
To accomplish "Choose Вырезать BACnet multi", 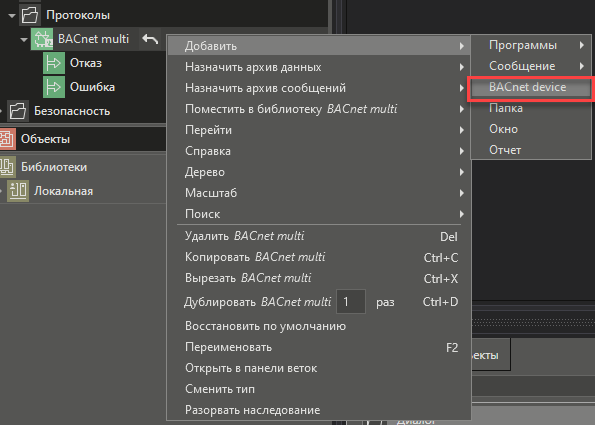I will tap(319, 278).
